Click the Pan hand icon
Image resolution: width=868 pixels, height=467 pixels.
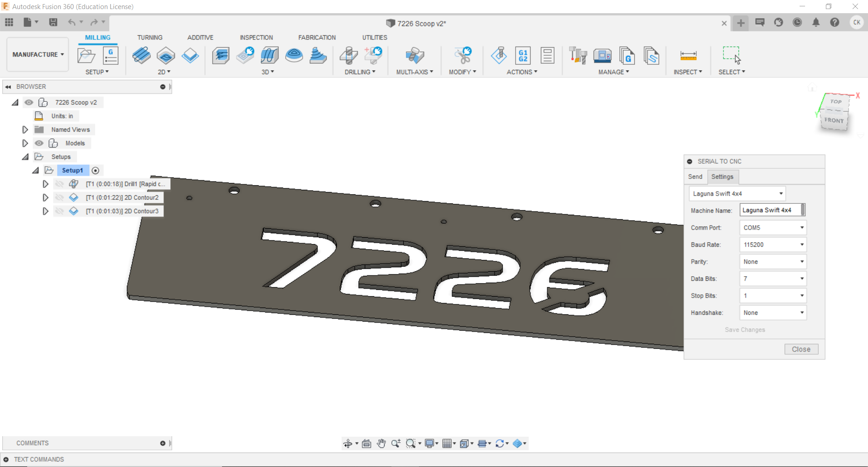point(381,443)
